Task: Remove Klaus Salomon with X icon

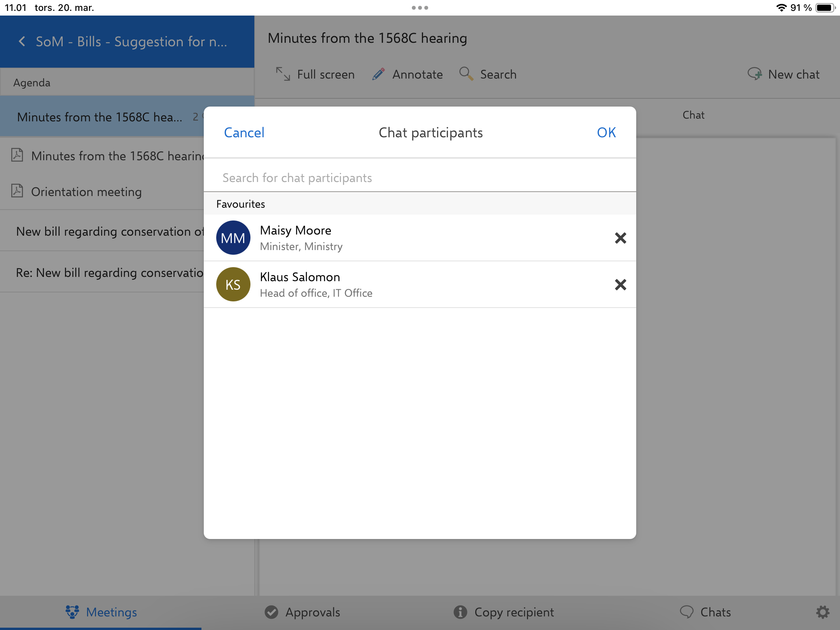Action: pyautogui.click(x=620, y=285)
